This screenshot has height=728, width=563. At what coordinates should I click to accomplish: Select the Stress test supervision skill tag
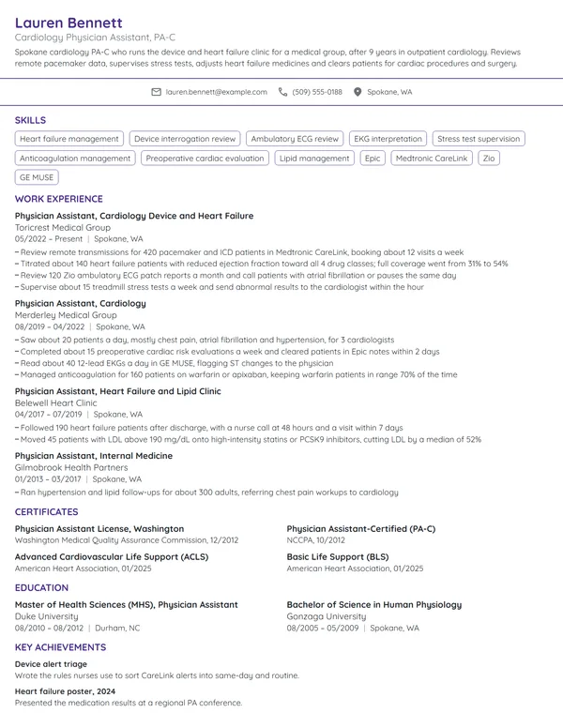tap(479, 139)
